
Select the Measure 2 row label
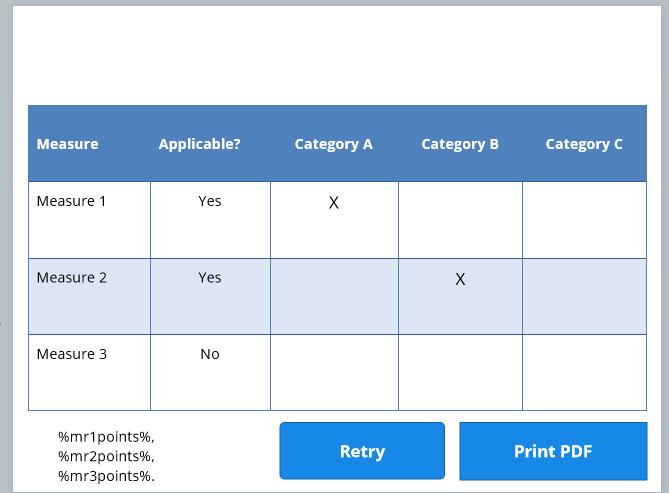tap(72, 278)
